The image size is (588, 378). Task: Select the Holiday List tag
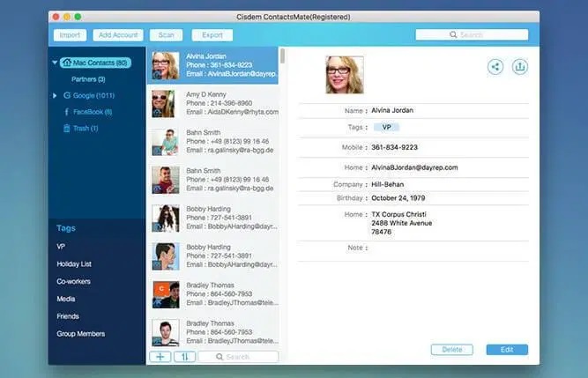(x=74, y=264)
